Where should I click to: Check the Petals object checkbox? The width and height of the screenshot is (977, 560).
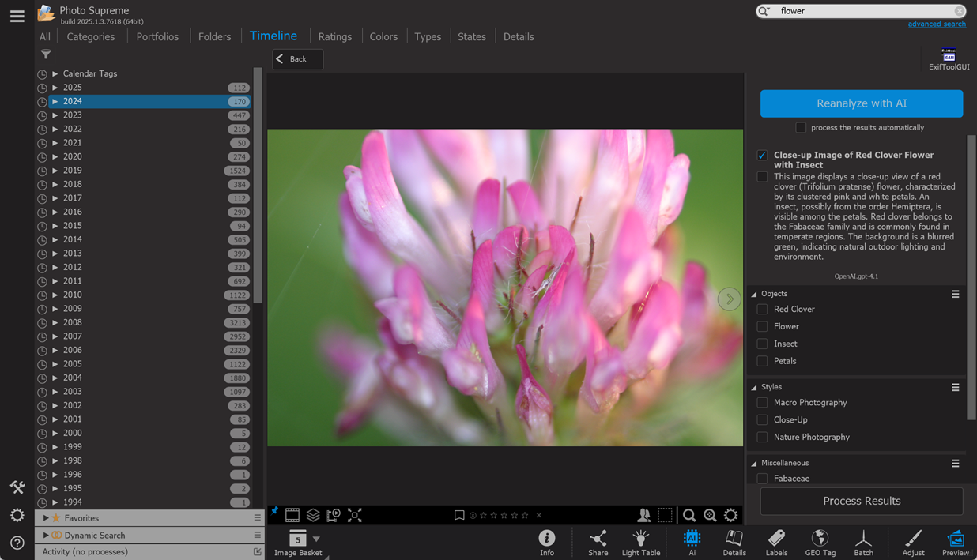762,361
